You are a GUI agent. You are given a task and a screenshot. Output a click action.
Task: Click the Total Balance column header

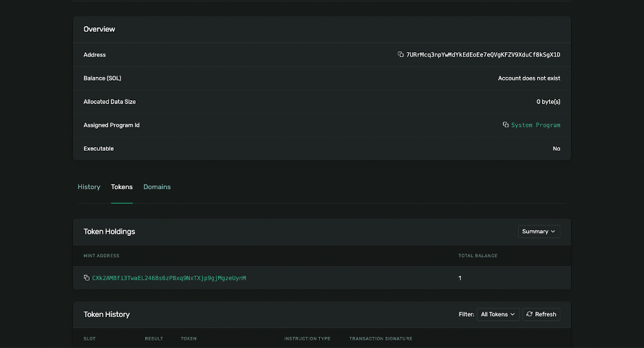[477, 256]
